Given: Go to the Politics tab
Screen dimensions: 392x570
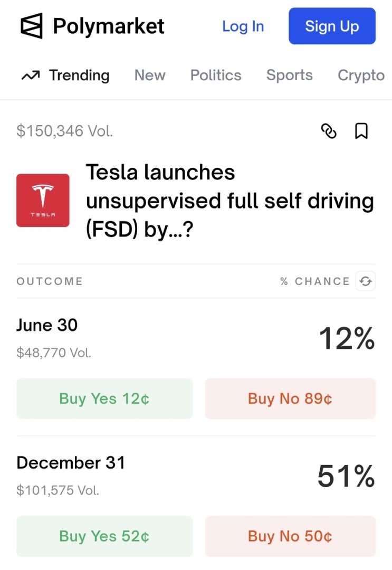Looking at the screenshot, I should coord(215,75).
